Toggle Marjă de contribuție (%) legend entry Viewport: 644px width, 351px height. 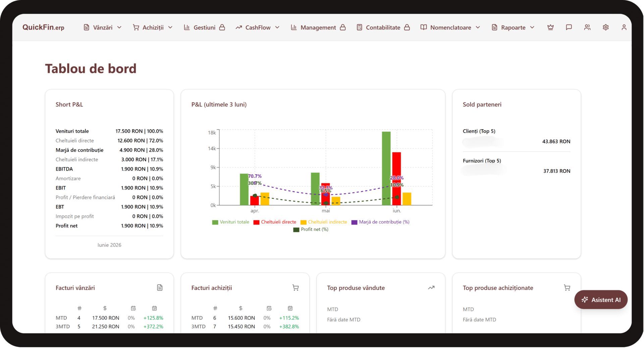(380, 222)
